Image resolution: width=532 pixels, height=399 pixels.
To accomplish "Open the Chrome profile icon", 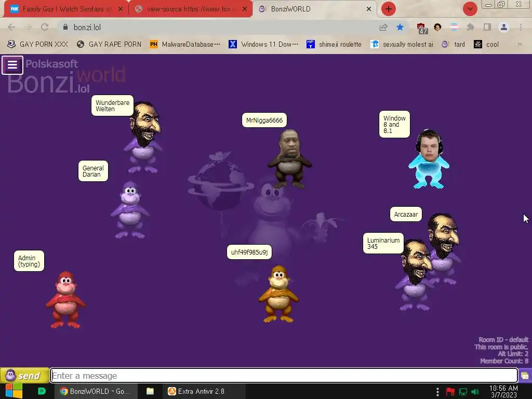I will coord(504,27).
